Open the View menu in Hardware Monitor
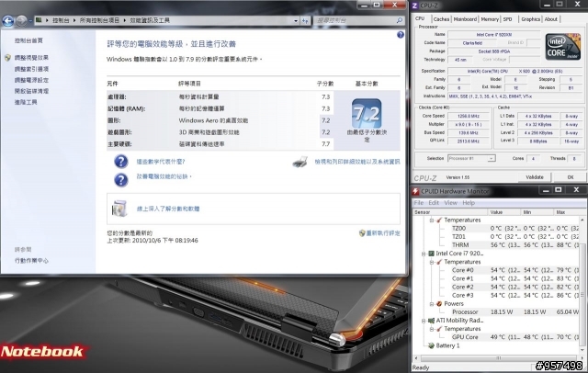 pyautogui.click(x=450, y=203)
